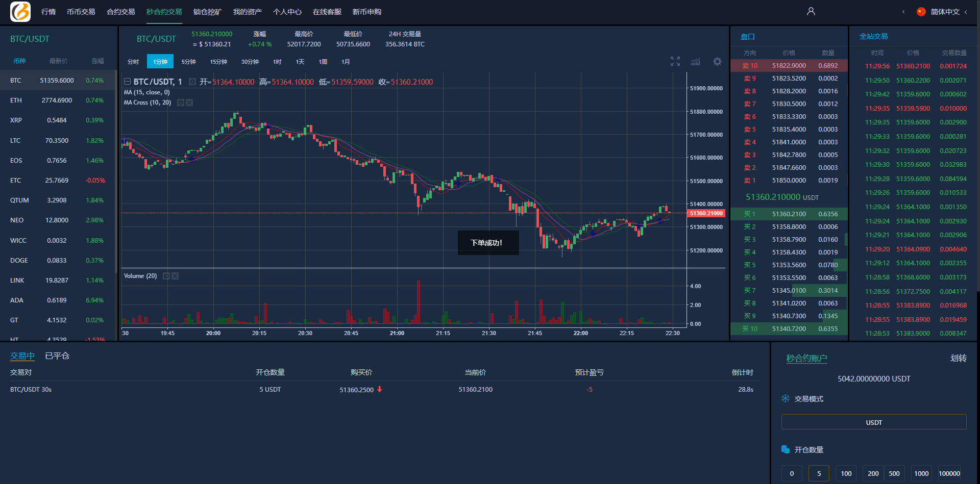Open the chart indicators icon
Screen dimensions: 980x484
(696, 62)
